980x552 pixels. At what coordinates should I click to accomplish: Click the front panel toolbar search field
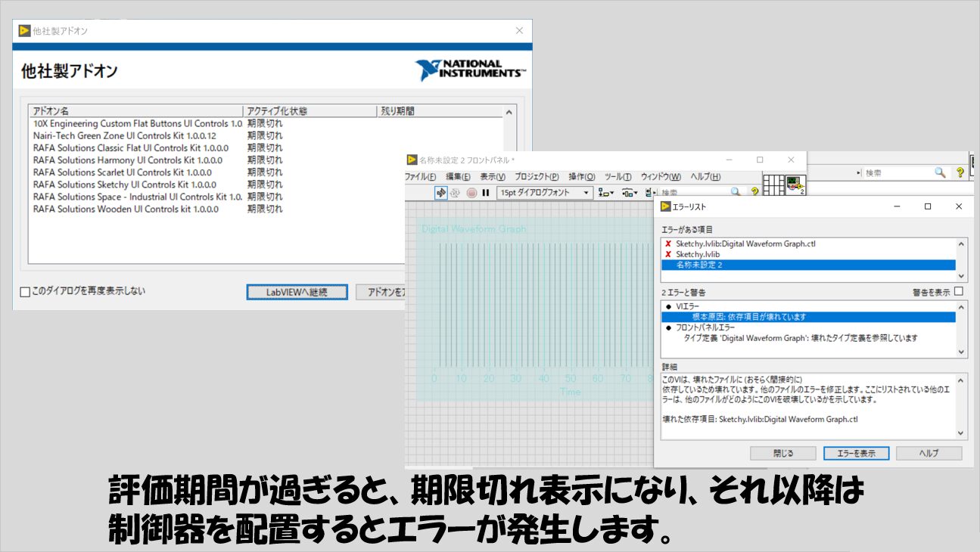702,193
